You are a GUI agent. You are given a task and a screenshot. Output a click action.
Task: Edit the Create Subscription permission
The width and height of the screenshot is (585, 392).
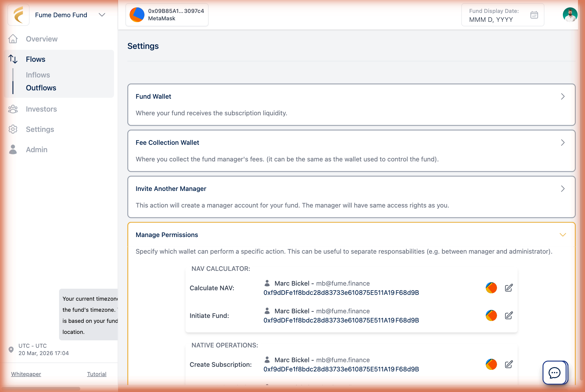(x=509, y=364)
